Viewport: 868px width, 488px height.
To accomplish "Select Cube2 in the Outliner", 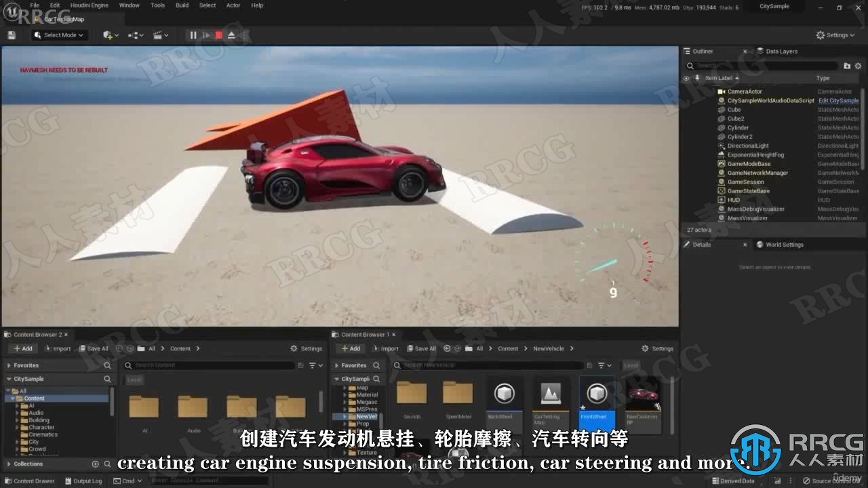I will click(x=736, y=119).
